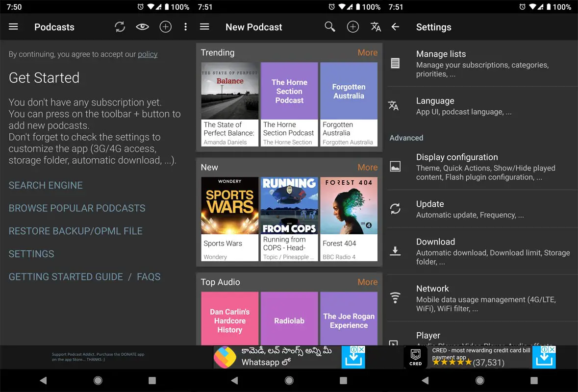Tap the add podcast plus icon on Podcasts screen
Screen dimensions: 578x392
[166, 27]
